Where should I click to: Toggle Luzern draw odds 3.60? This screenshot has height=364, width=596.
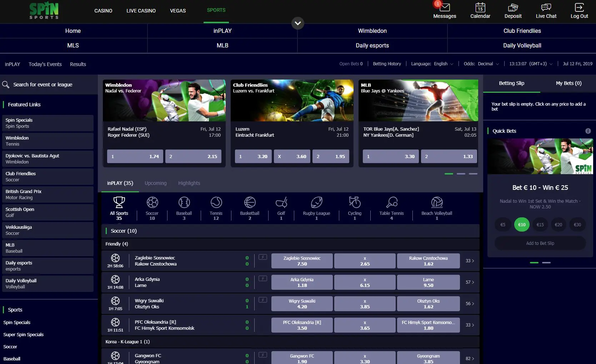pyautogui.click(x=292, y=156)
